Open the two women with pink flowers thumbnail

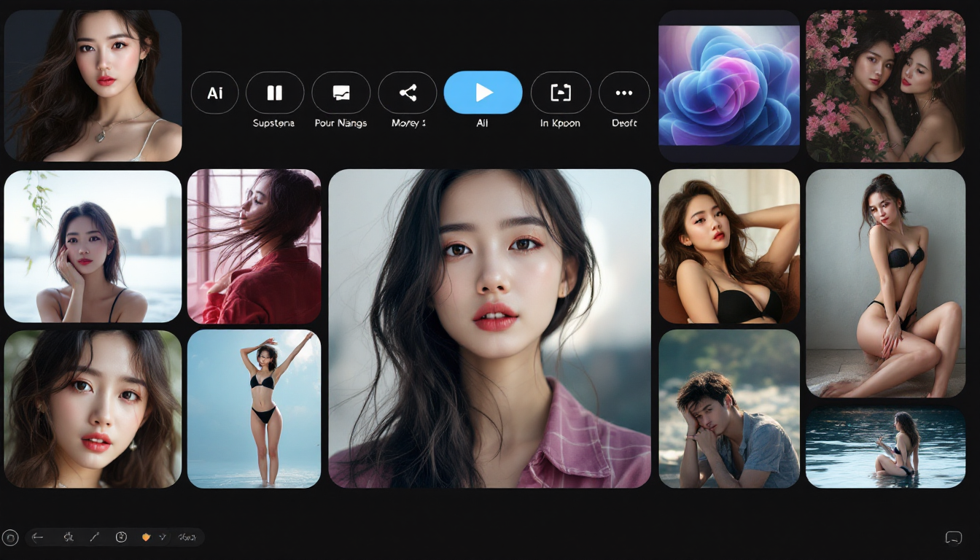pyautogui.click(x=885, y=85)
